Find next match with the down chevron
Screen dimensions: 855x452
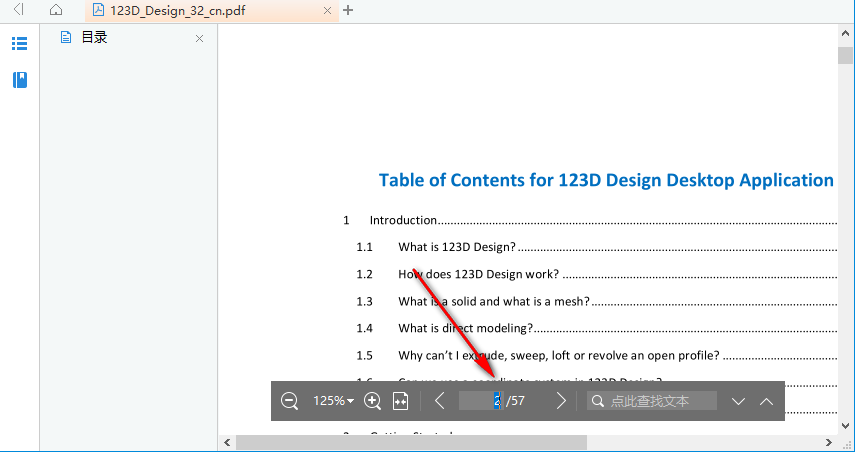coord(738,402)
